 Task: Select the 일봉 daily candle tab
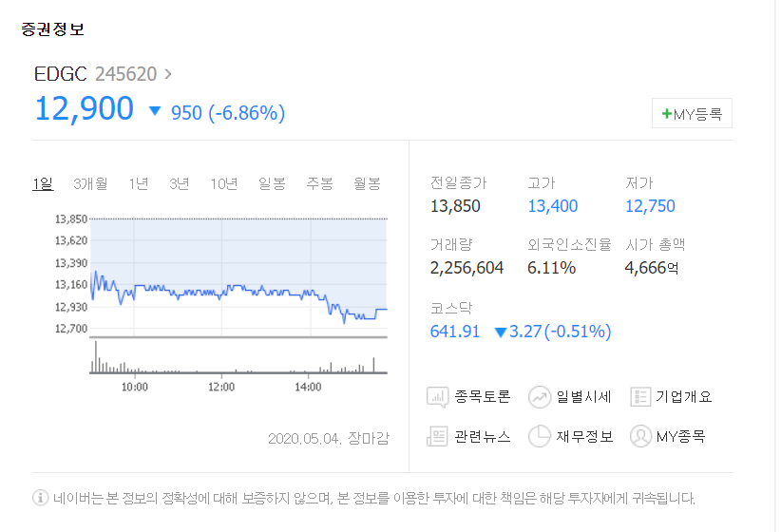coord(272,183)
